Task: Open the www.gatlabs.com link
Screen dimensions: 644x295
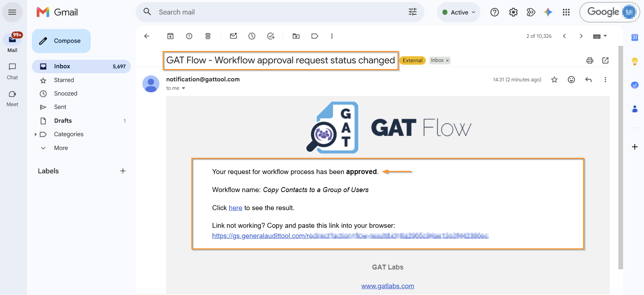Action: click(x=388, y=286)
